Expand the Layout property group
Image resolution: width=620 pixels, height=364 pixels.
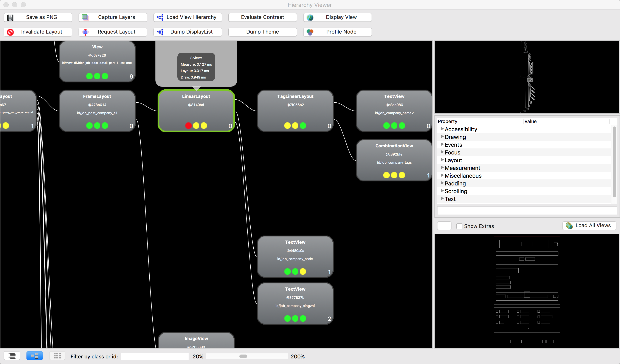[x=442, y=160]
